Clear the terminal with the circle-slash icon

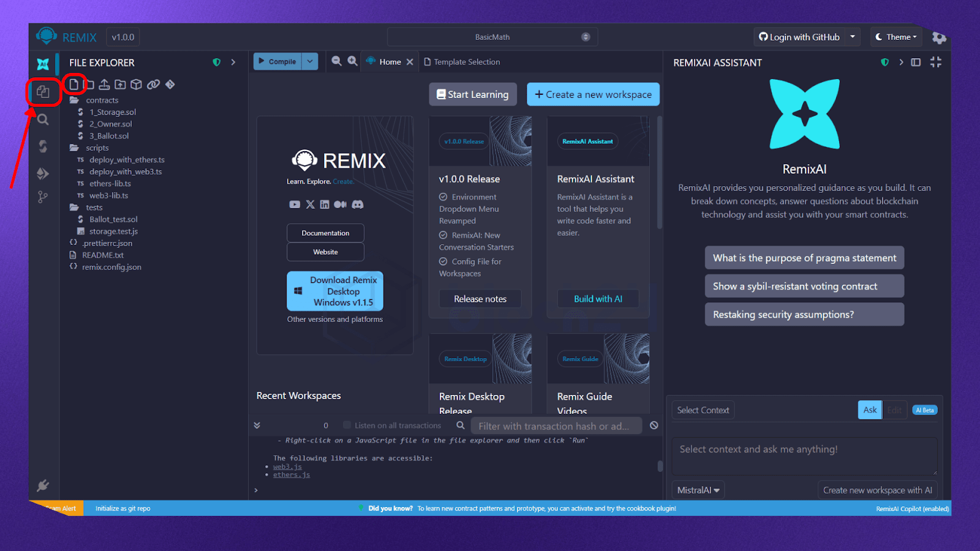click(654, 425)
